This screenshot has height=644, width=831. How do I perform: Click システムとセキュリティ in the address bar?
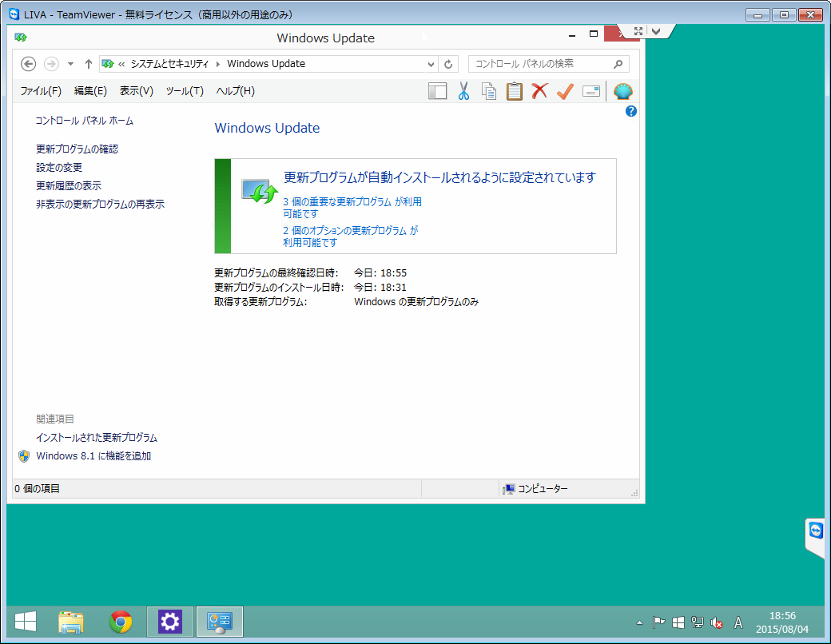point(169,64)
